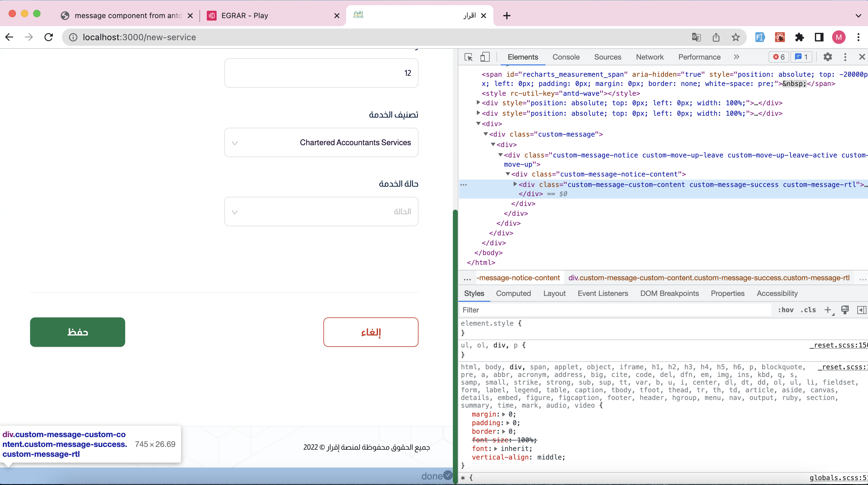Open the الحالة service status dropdown
The width and height of the screenshot is (868, 485).
point(321,212)
